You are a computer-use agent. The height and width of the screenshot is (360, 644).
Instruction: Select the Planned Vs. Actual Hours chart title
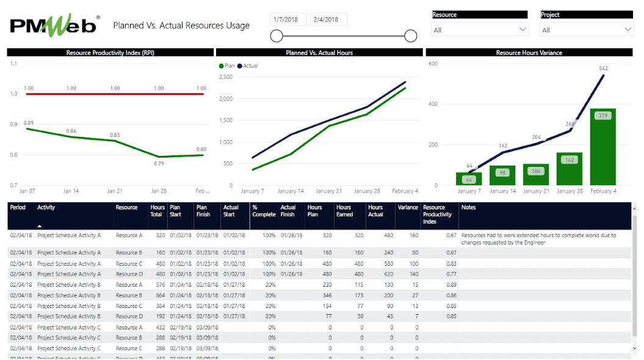[319, 53]
